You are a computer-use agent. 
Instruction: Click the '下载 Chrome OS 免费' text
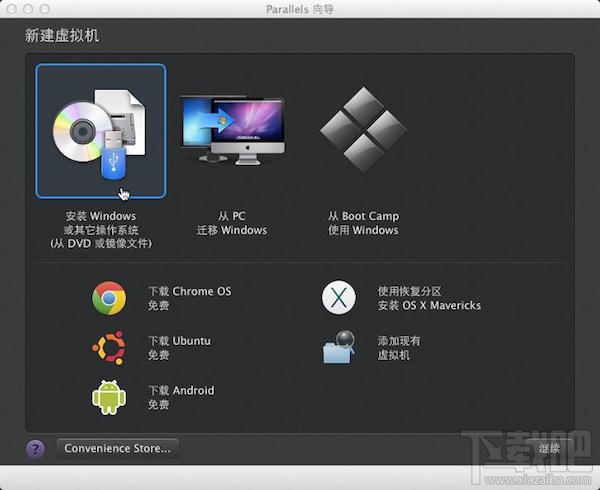[x=190, y=298]
